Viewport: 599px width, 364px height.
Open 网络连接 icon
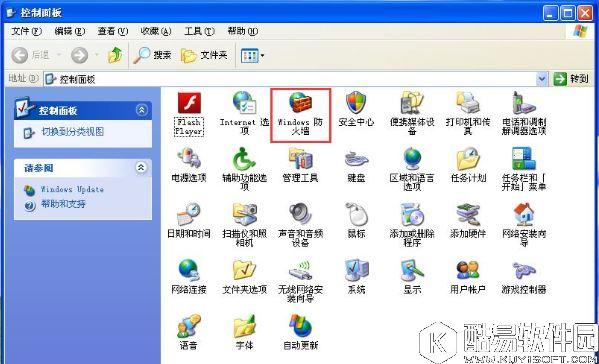(x=189, y=270)
